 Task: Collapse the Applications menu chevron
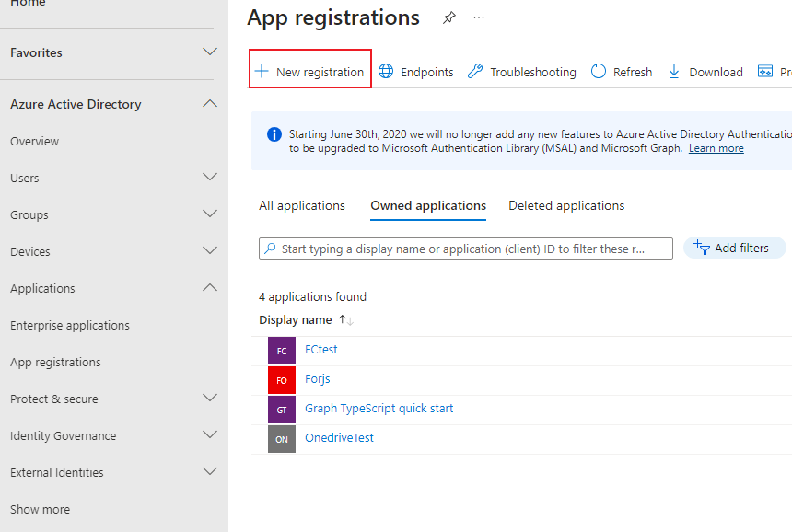pyautogui.click(x=210, y=287)
